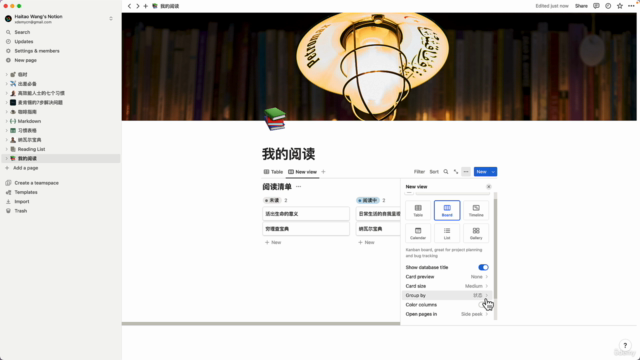Click the stacked books page icon
640x360 pixels.
(275, 119)
